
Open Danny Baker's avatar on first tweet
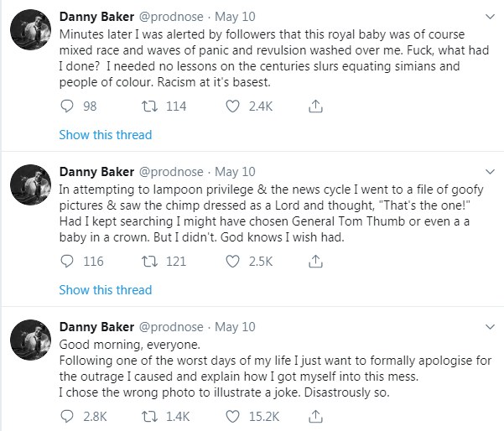pyautogui.click(x=30, y=29)
